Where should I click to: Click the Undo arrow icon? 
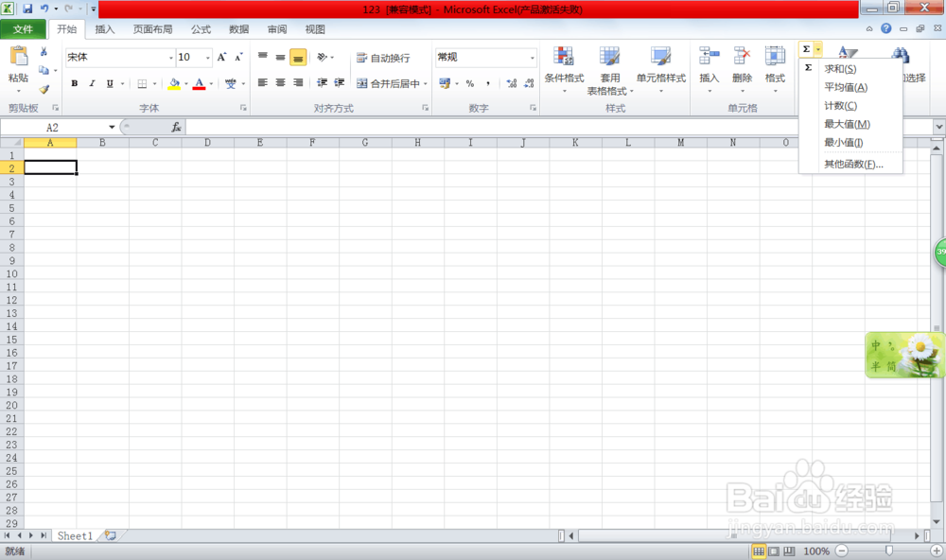click(44, 9)
